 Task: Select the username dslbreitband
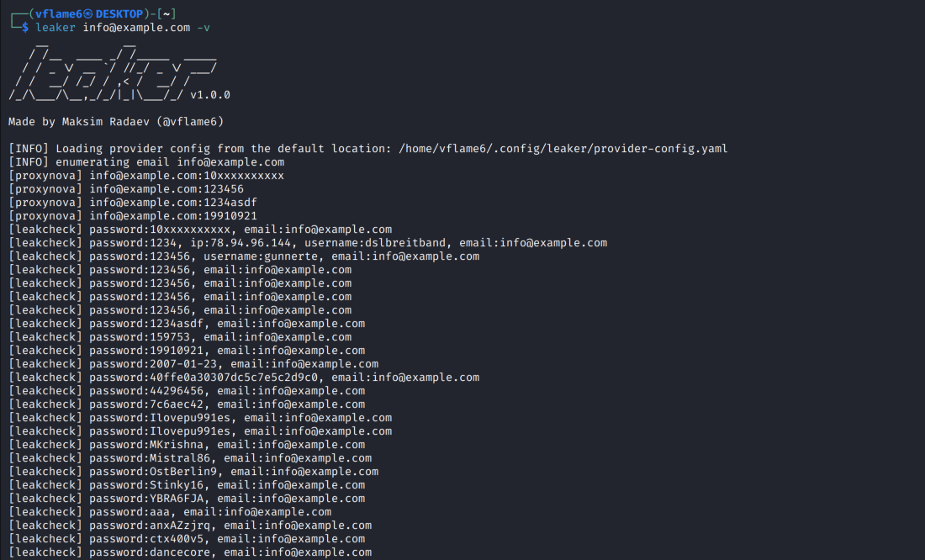tap(405, 243)
